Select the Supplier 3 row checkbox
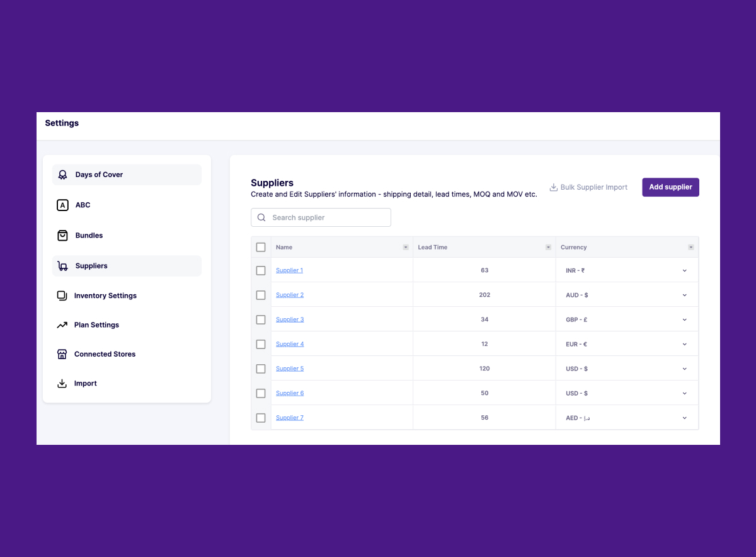This screenshot has width=756, height=557. pos(261,319)
